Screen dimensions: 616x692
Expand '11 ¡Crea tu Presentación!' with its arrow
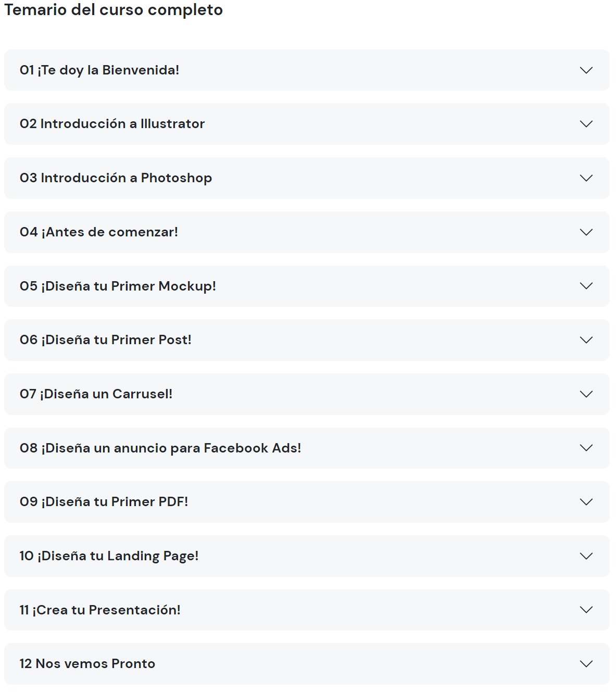[586, 610]
